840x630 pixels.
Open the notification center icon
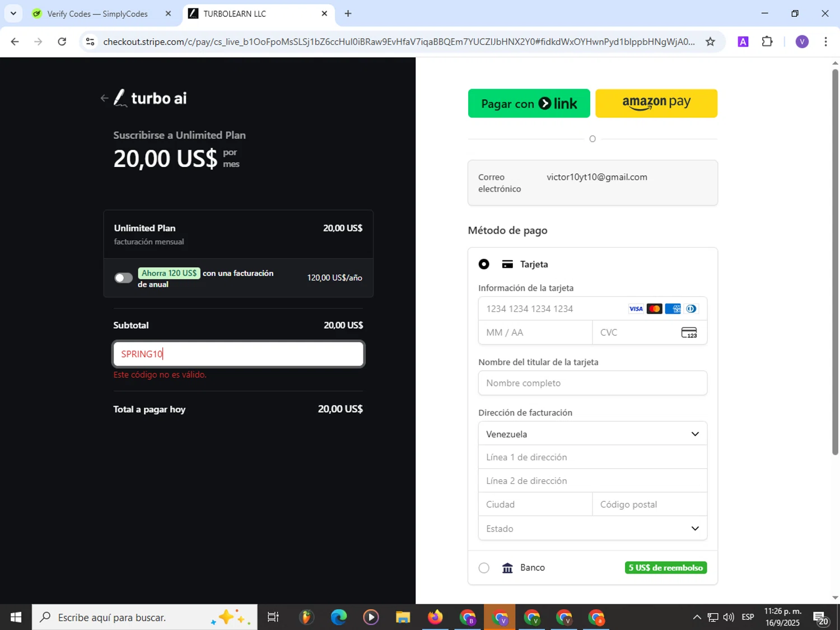[x=822, y=618]
